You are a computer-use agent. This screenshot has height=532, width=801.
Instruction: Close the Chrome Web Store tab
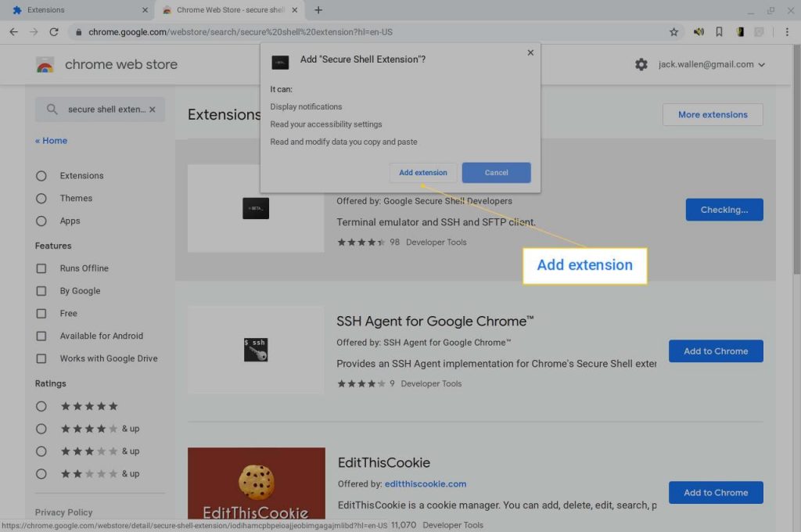(x=294, y=9)
